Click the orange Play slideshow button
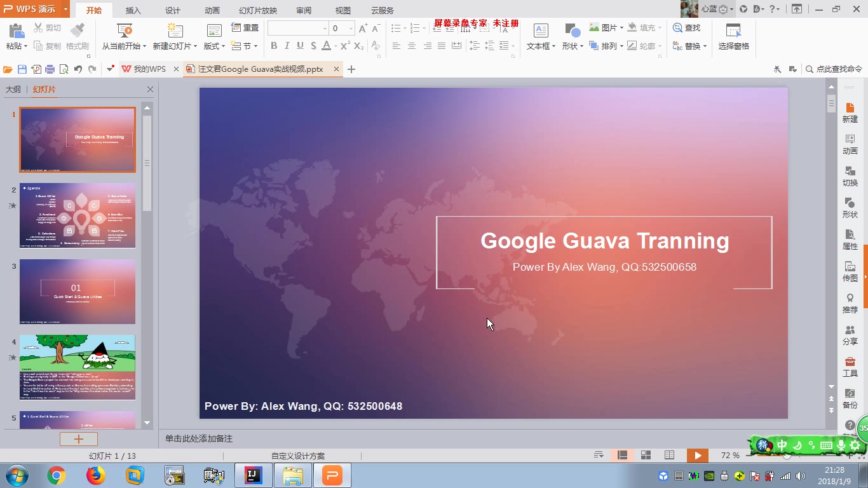The width and height of the screenshot is (868, 488). click(698, 455)
